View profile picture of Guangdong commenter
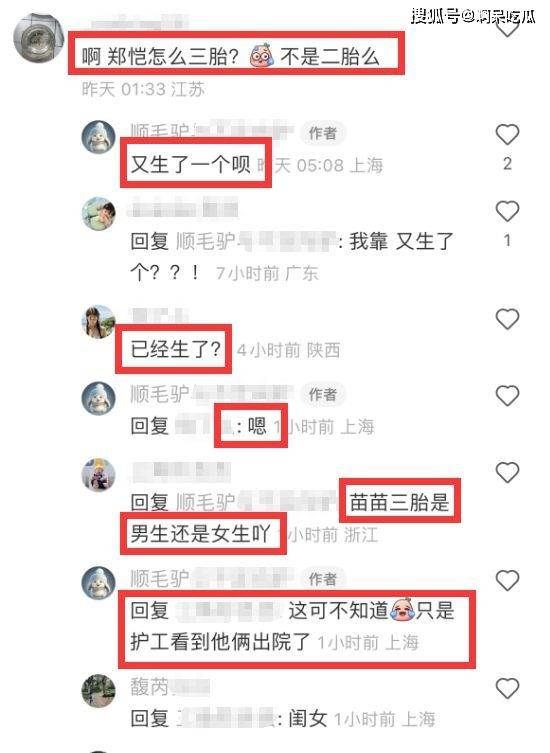This screenshot has height=753, width=550. coord(98,214)
